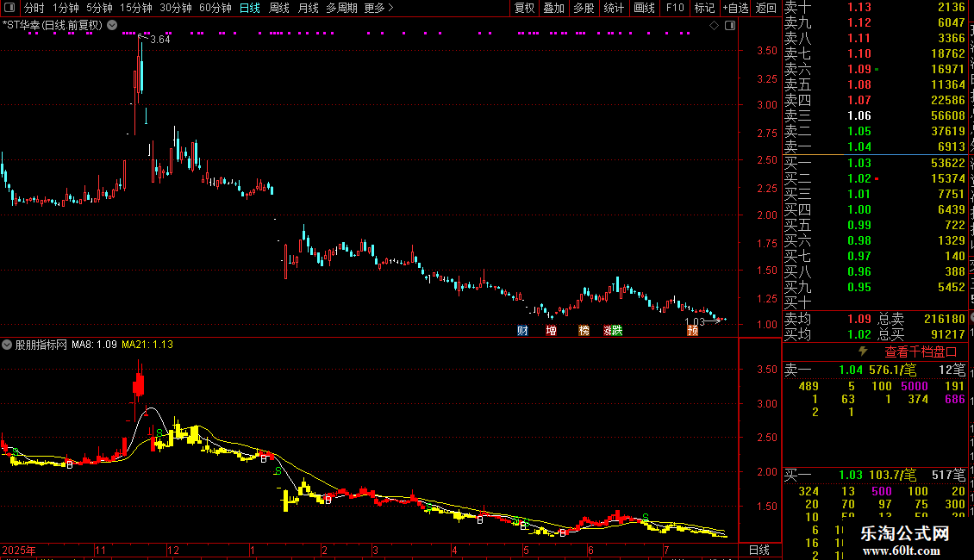
Task: Click MA21: 1.13 indicator label
Action: (x=147, y=345)
